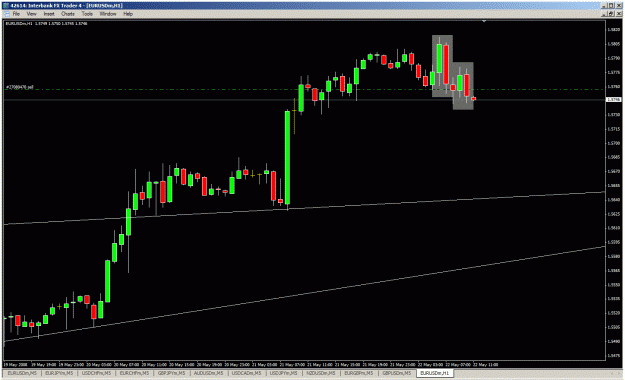Image resolution: width=625 pixels, height=380 pixels.
Task: Click the chart shift triangle marker at chart top
Action: point(484,21)
